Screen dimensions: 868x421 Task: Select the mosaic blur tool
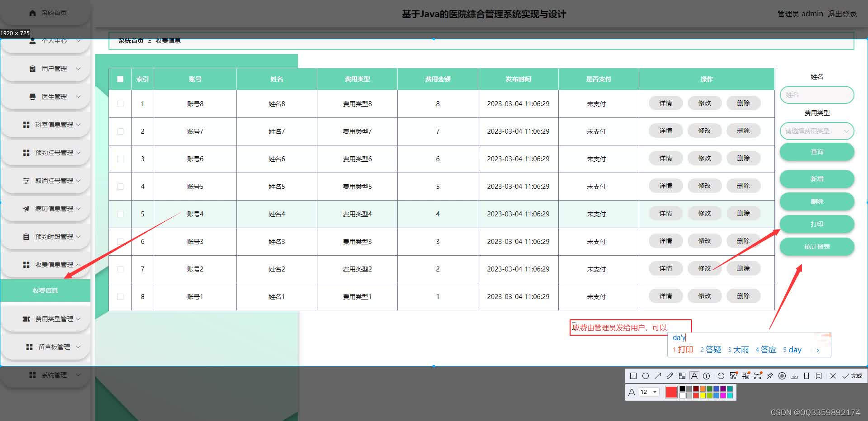pyautogui.click(x=682, y=376)
